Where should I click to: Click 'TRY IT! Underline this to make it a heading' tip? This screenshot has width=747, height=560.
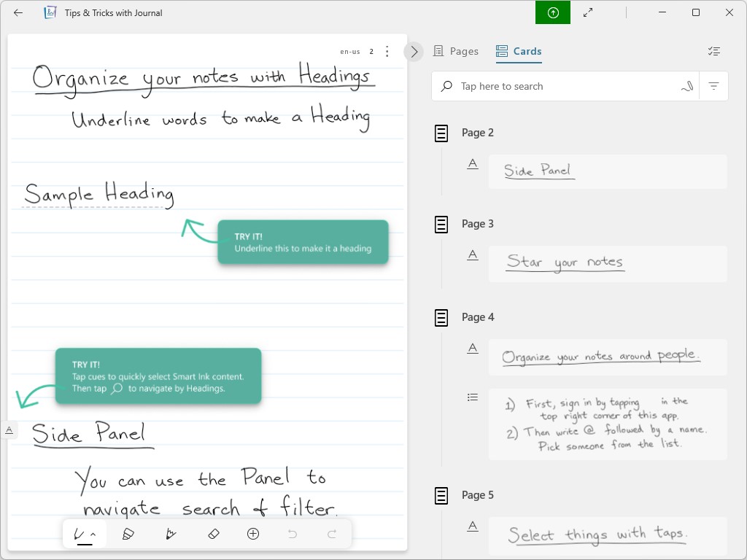pyautogui.click(x=303, y=242)
